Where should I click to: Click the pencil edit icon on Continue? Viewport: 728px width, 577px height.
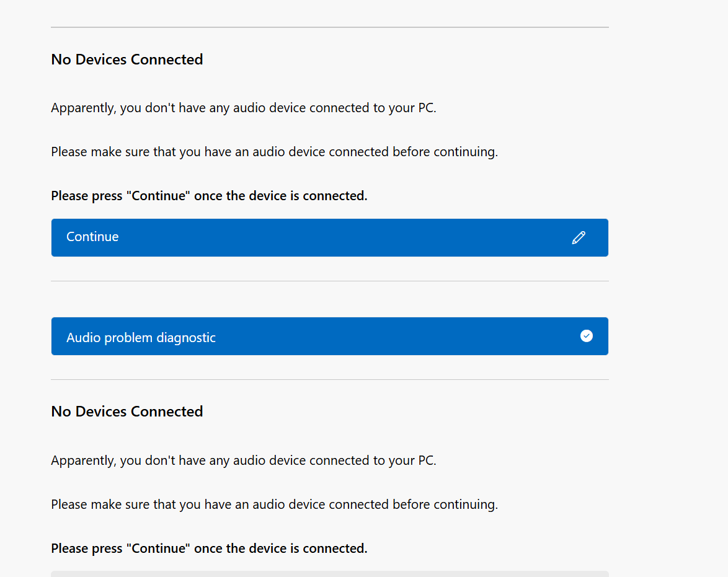coord(579,237)
